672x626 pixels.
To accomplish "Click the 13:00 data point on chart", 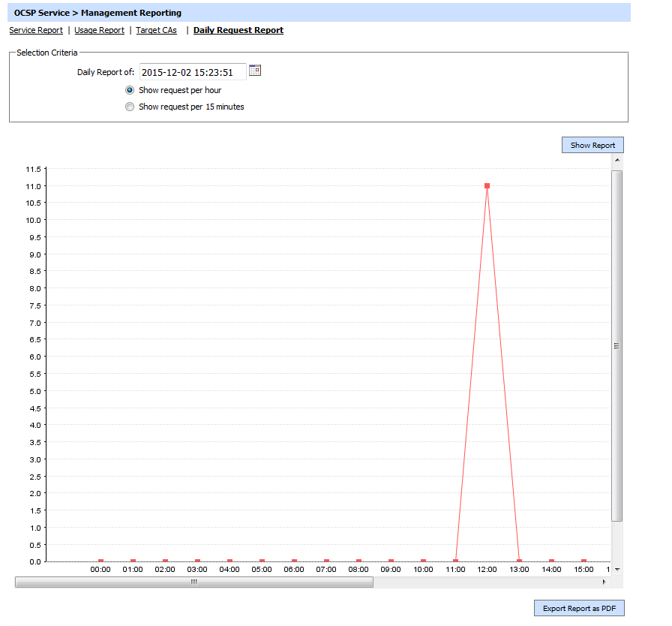I will pos(519,561).
